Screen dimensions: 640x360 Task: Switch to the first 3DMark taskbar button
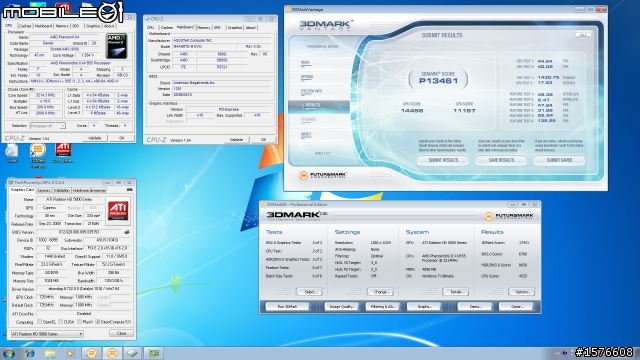[91, 353]
